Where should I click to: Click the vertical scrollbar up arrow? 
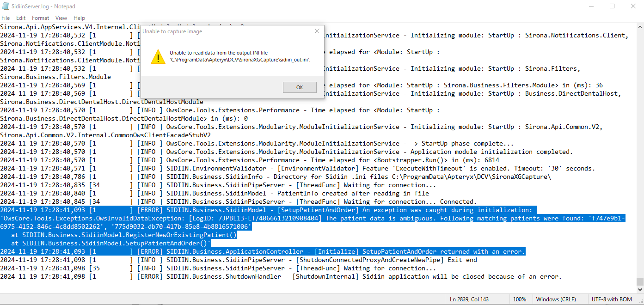[x=640, y=26]
